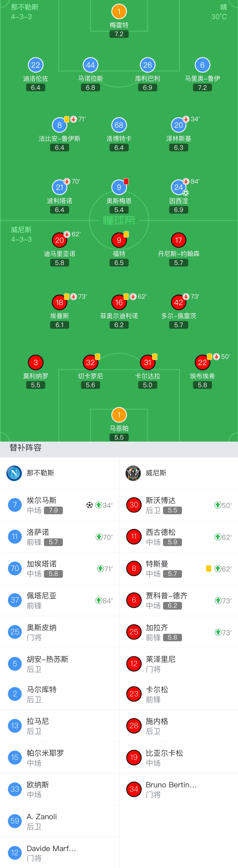Select 奥斯梅恩 red card player icon
Viewport: 238px width, 868px height.
pyautogui.click(x=119, y=187)
